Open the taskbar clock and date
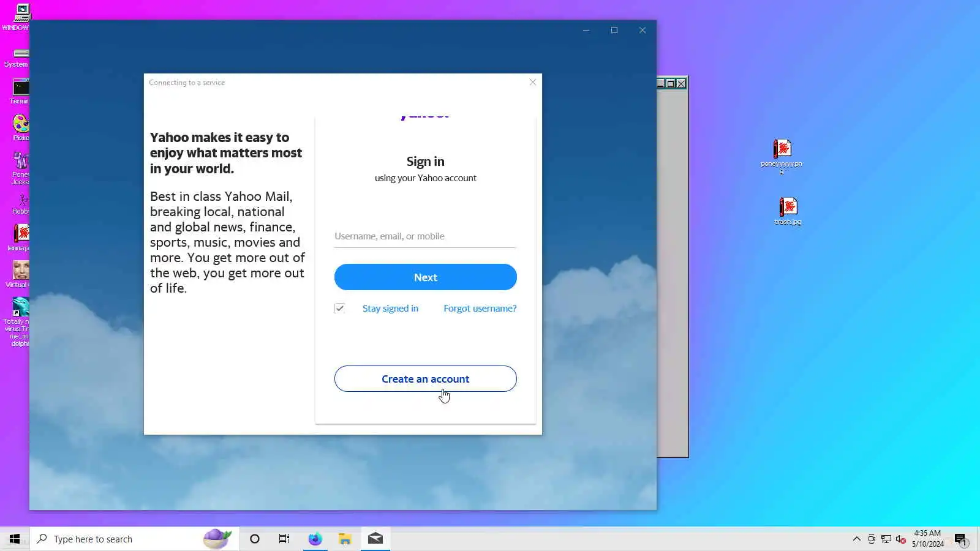The image size is (980, 551). point(927,539)
